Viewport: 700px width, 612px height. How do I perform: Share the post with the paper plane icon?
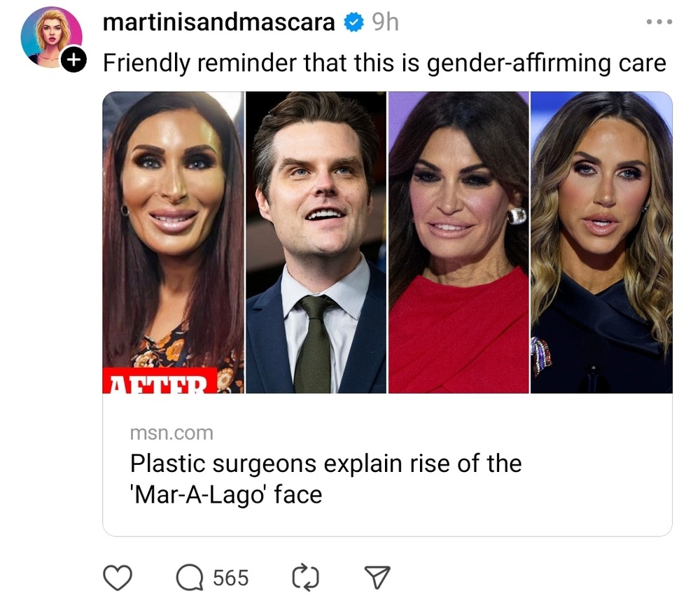pos(377,577)
